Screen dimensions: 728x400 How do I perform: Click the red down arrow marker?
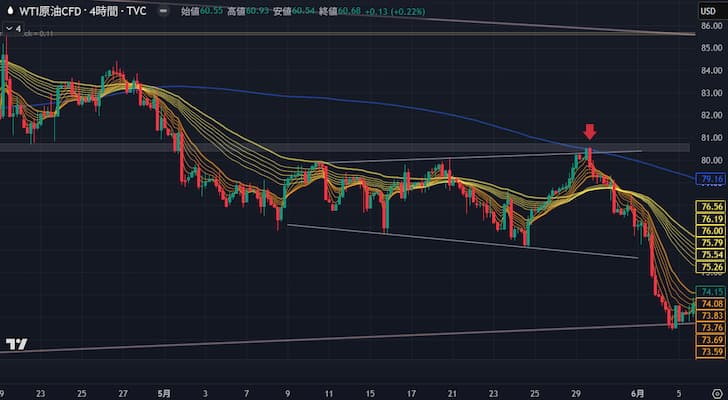590,132
